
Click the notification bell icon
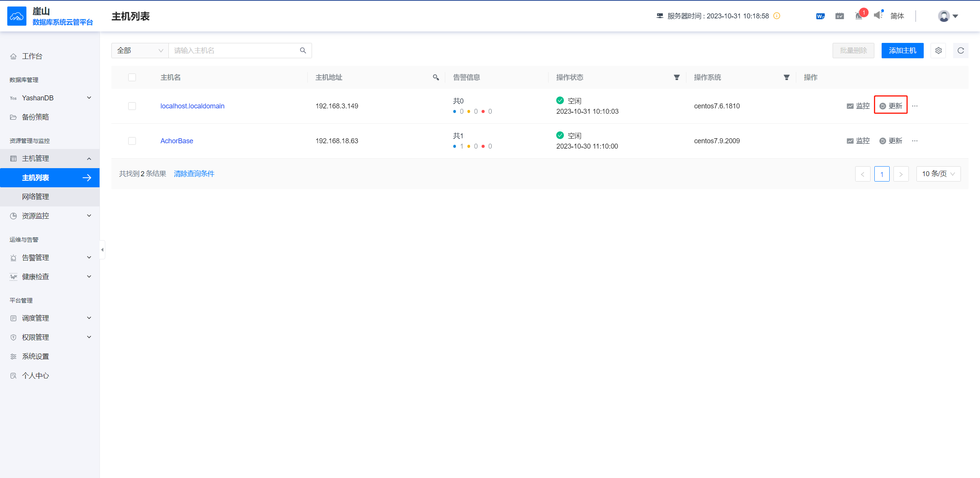tap(859, 16)
